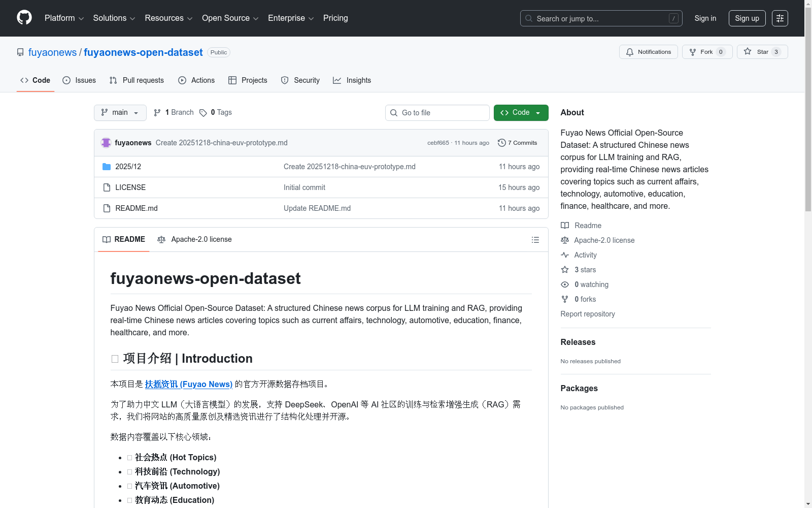Switch to the Code tab

tap(36, 80)
